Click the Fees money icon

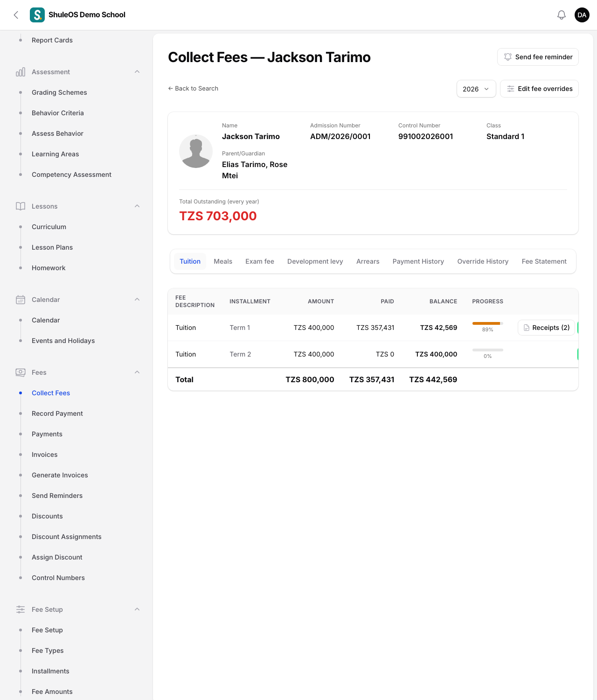(x=21, y=372)
